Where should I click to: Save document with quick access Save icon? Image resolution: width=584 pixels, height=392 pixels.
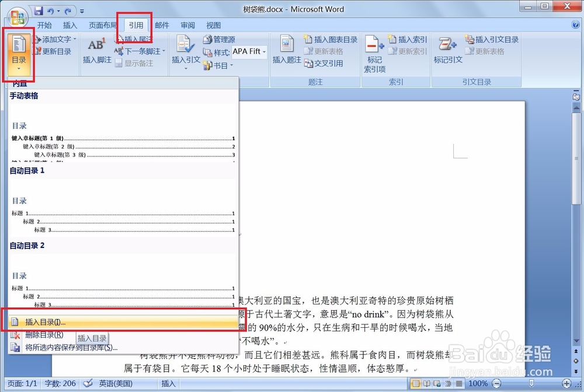tap(39, 10)
